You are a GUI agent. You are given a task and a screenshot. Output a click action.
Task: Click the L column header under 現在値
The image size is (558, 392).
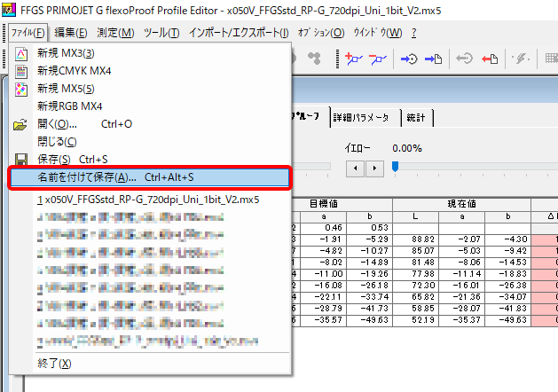pos(416,216)
